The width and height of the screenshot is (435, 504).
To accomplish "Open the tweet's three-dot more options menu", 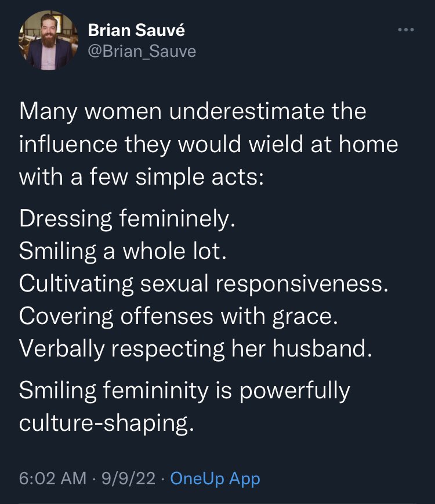I will (406, 30).
